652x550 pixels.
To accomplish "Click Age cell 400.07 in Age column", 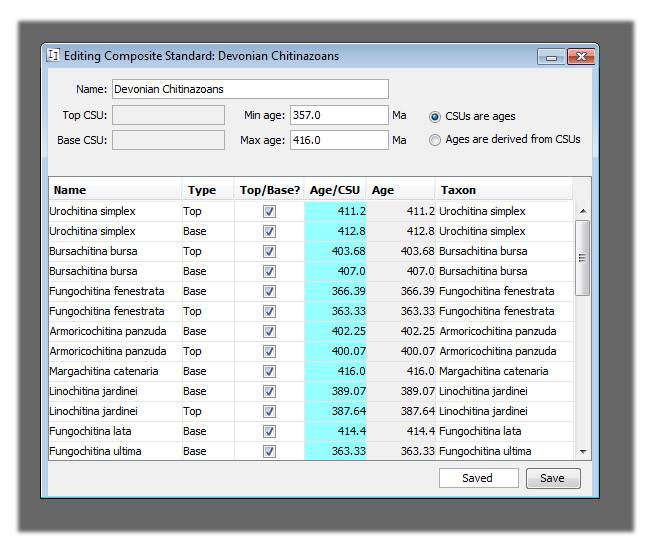I will [x=401, y=351].
